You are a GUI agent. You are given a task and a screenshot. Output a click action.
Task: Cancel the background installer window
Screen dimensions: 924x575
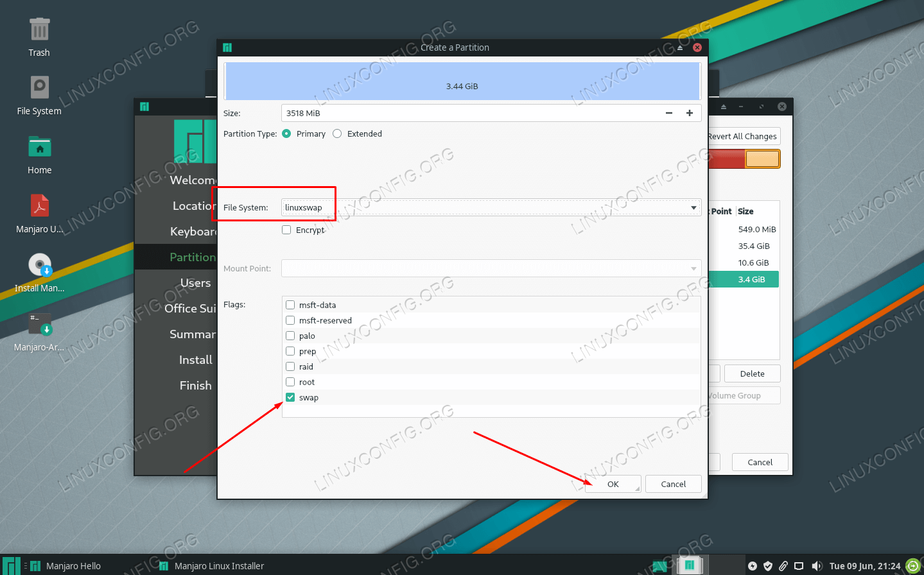pos(760,462)
